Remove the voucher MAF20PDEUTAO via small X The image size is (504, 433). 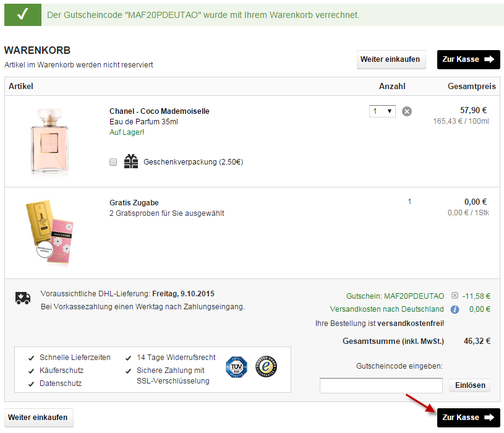coord(455,296)
